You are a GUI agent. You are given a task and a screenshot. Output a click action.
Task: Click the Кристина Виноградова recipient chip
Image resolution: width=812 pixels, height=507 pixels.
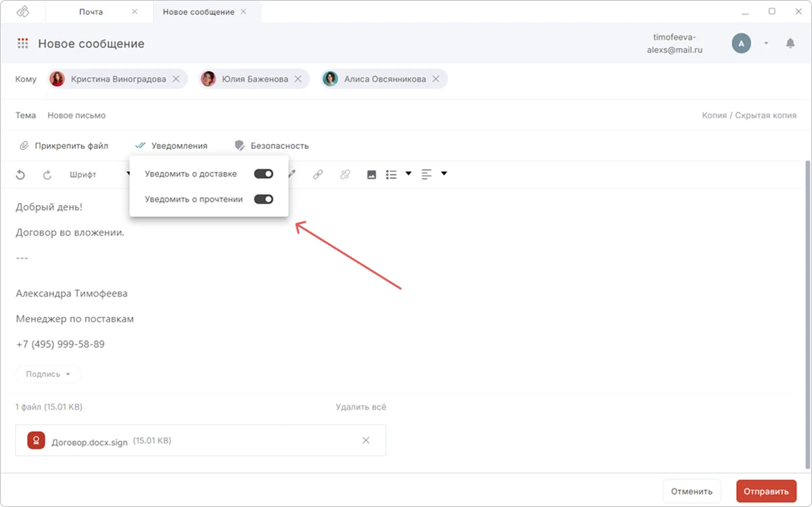[116, 79]
